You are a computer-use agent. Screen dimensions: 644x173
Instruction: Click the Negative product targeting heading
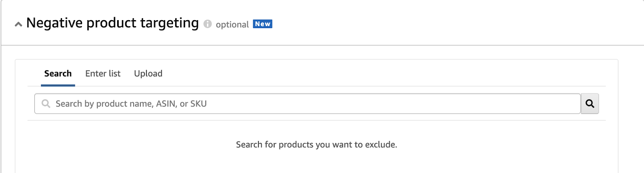[x=112, y=23]
